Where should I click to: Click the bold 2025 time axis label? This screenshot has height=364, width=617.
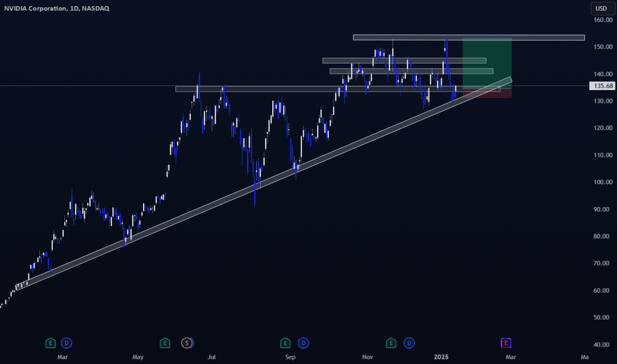pos(441,357)
